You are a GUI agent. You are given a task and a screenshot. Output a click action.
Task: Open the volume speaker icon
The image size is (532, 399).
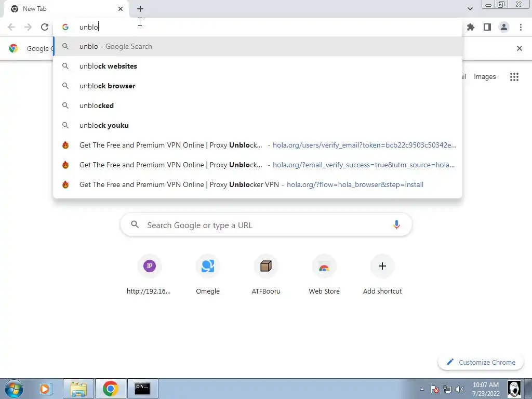click(460, 389)
